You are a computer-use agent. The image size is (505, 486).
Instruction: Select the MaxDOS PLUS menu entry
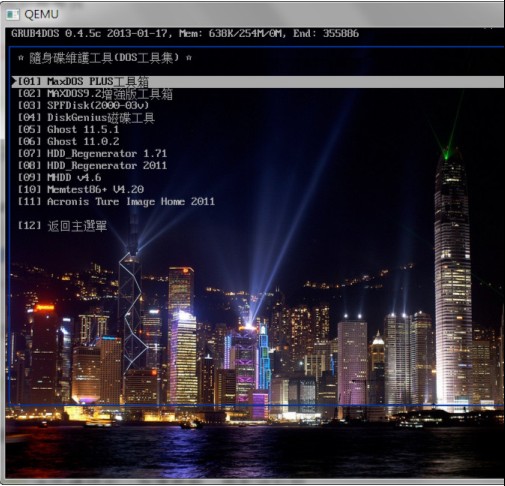pyautogui.click(x=257, y=82)
